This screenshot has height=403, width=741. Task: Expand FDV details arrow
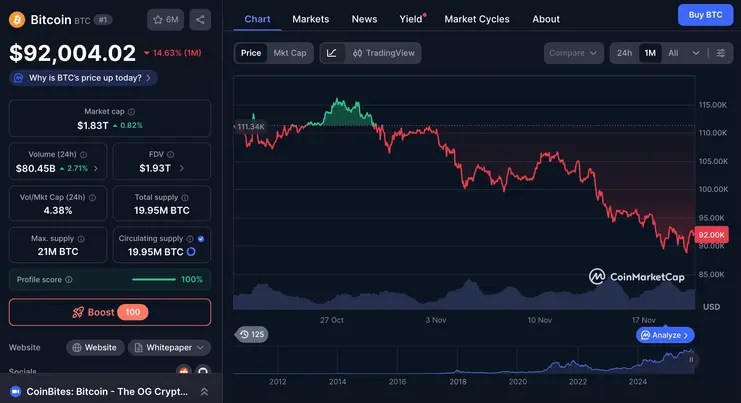tap(182, 168)
